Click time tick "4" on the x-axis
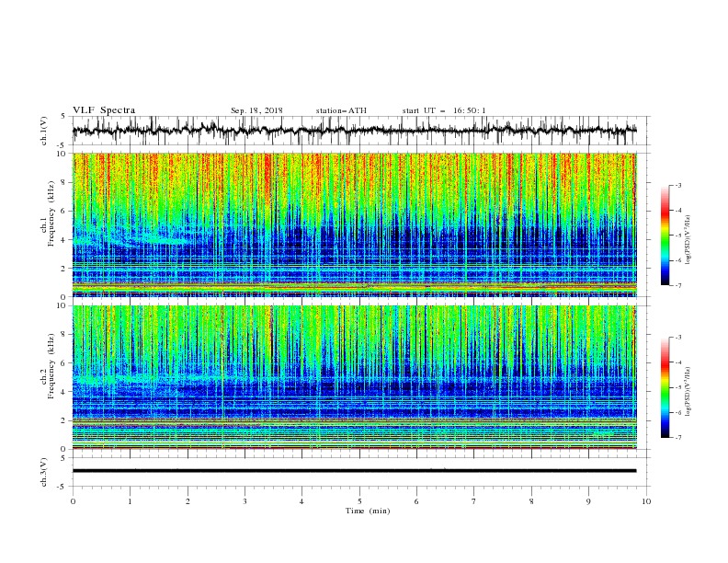The height and width of the screenshot is (563, 728). point(301,501)
